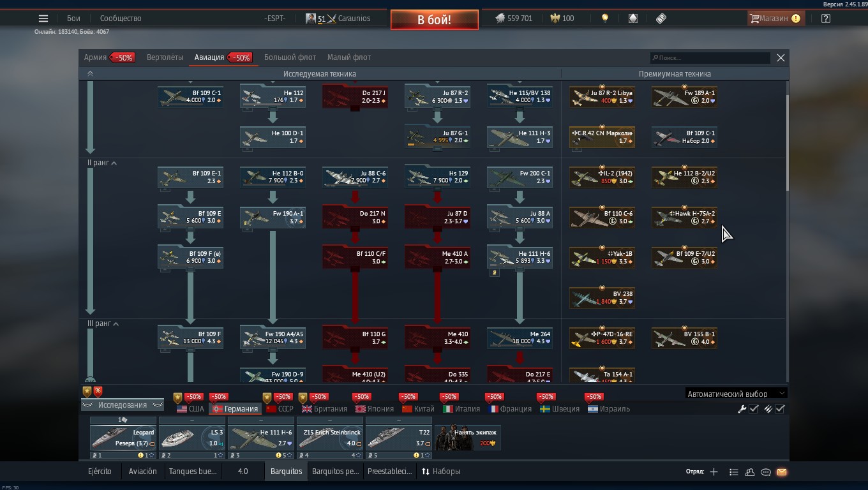Click Нанять экипаж hire crew button
Image resolution: width=868 pixels, height=490 pixels.
click(468, 438)
